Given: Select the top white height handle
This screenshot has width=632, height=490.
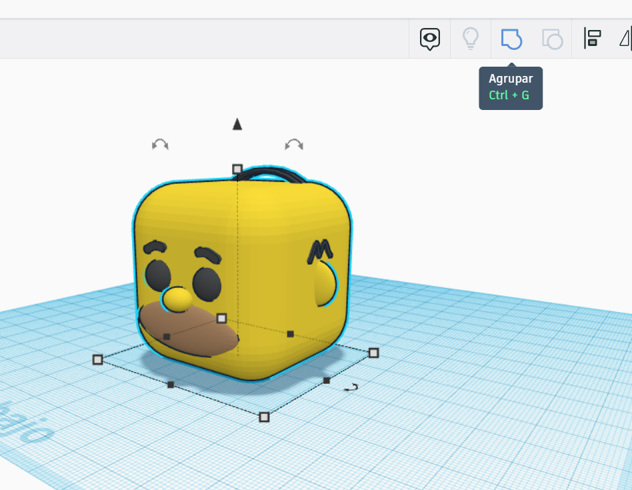Looking at the screenshot, I should (237, 169).
